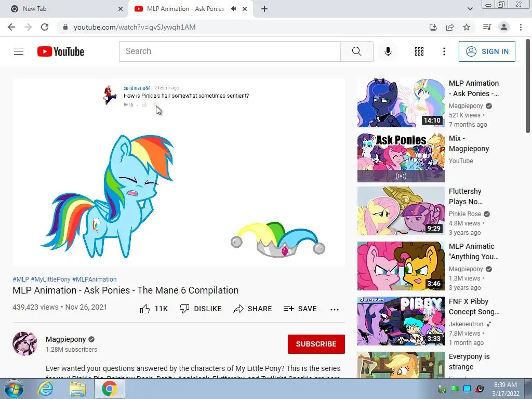Click the SIGN IN button
This screenshot has width=532, height=399.
click(487, 51)
